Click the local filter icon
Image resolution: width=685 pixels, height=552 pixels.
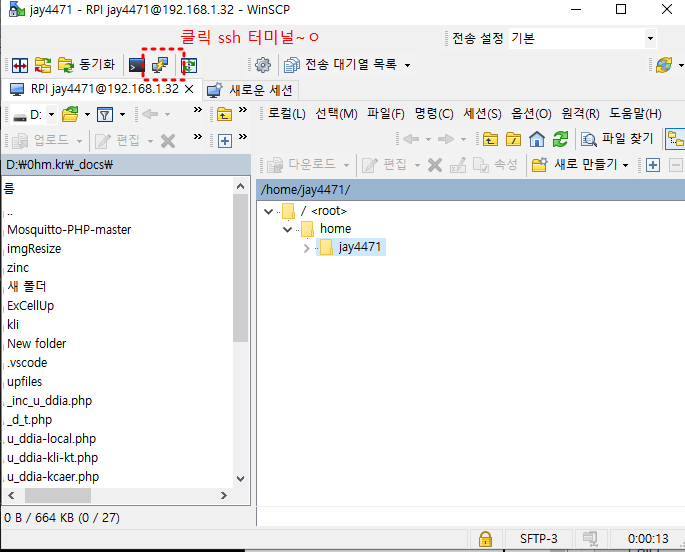(x=105, y=115)
